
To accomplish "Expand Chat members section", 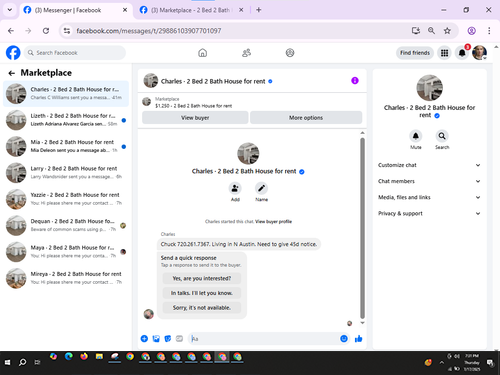I will pyautogui.click(x=429, y=181).
